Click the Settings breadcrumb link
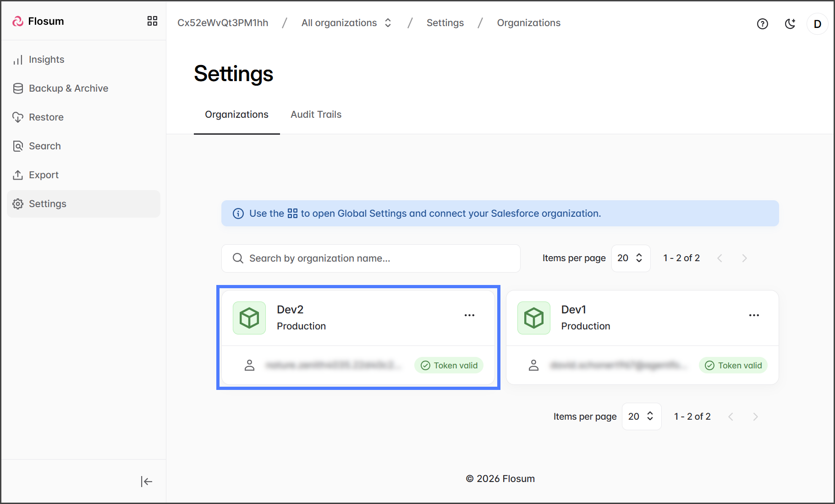This screenshot has height=504, width=835. [x=445, y=23]
